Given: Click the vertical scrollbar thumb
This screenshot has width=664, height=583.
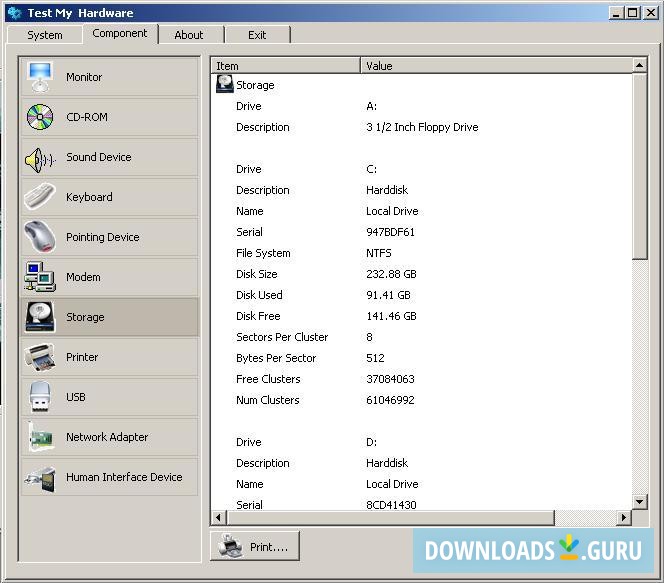Looking at the screenshot, I should coord(639,166).
